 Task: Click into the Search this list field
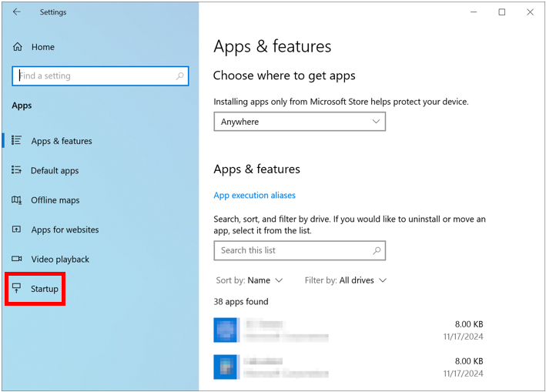(x=300, y=250)
